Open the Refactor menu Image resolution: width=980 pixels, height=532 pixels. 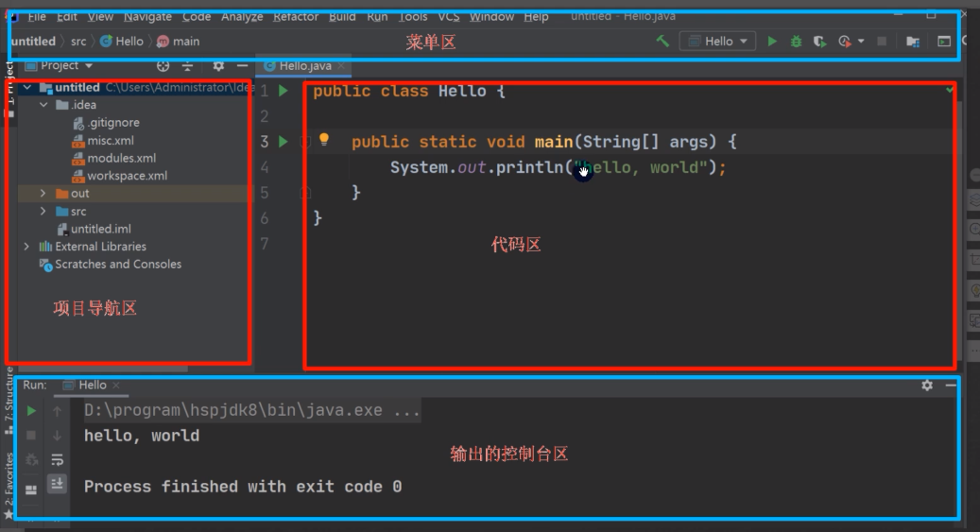296,17
